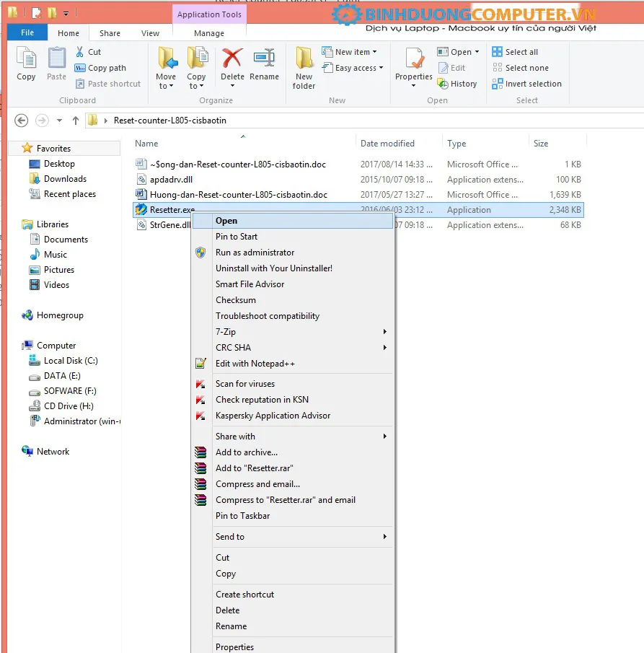Screen dimensions: 644x653
Task: Click the Forward navigation arrow
Action: point(42,120)
